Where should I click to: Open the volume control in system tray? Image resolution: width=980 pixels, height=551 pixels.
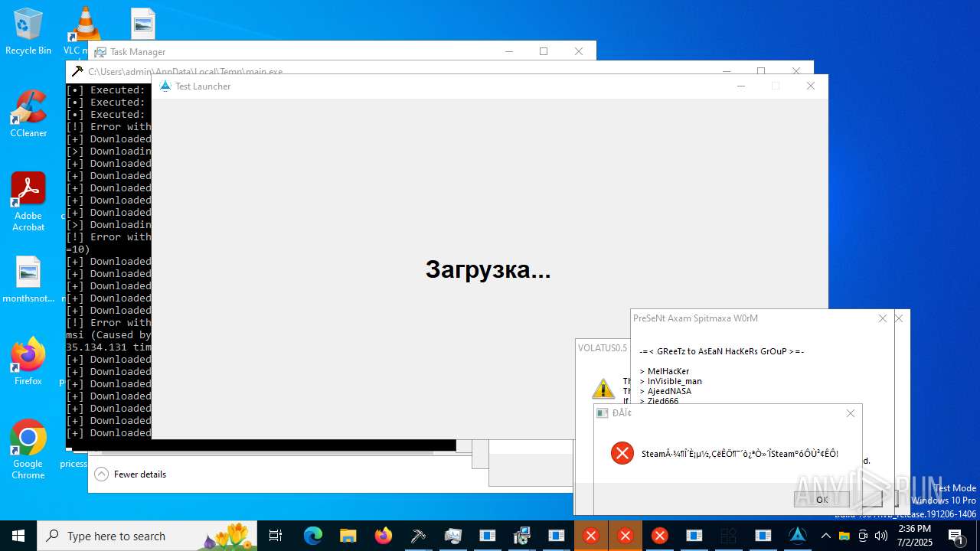pyautogui.click(x=881, y=536)
